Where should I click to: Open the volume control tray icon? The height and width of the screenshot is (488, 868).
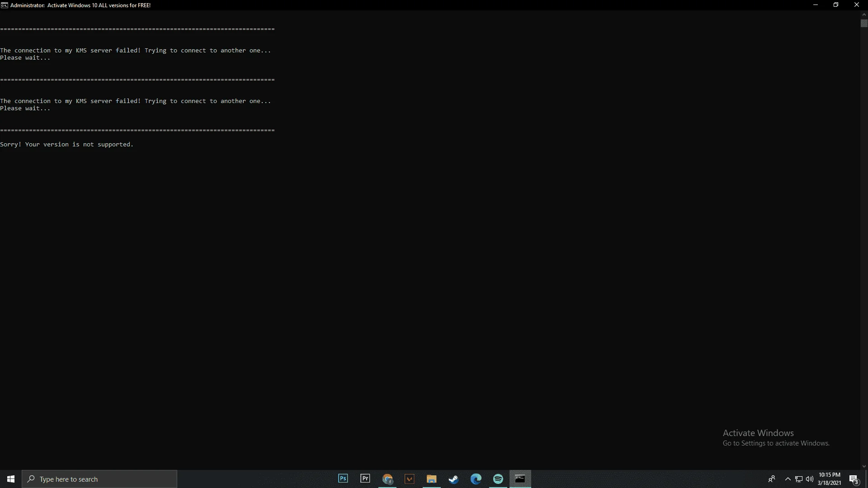coord(810,479)
